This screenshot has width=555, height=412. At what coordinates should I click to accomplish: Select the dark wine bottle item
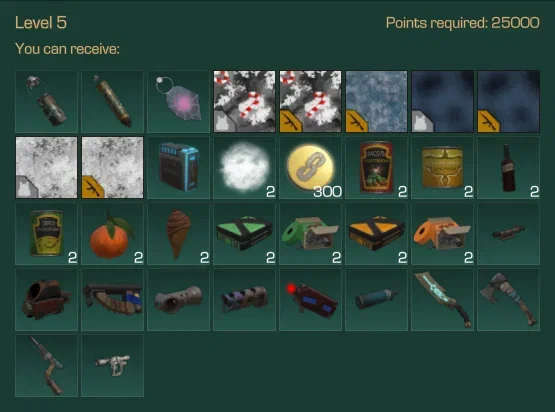pyautogui.click(x=509, y=167)
